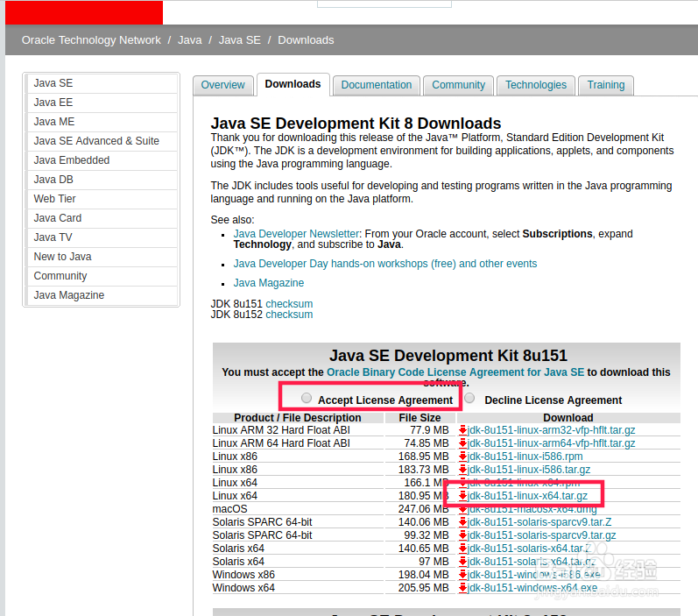698x616 pixels.
Task: Click download icon beside jdk-8u151-windows-i586.exe
Action: (x=462, y=575)
